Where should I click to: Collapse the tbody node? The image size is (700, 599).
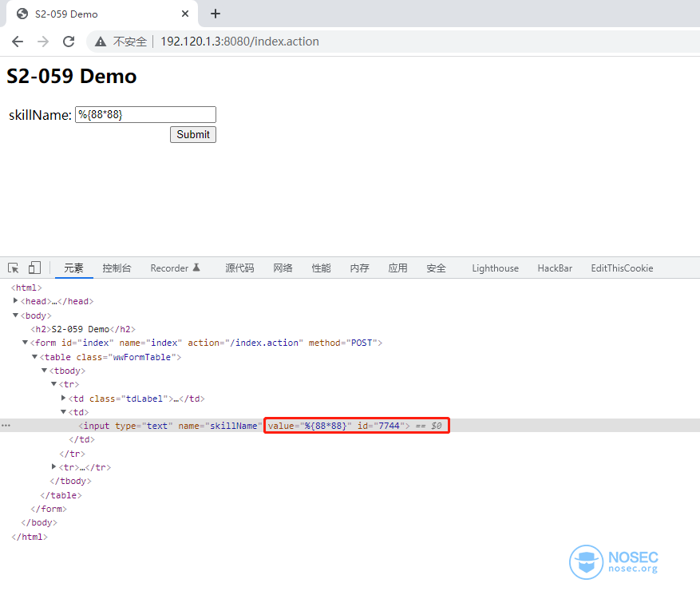44,370
